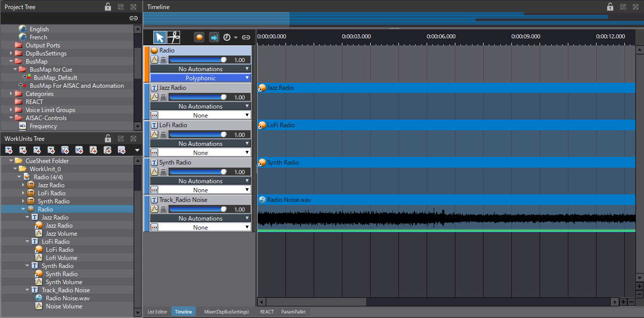Open the Mixer(DspBusSettings) tab

click(x=226, y=312)
